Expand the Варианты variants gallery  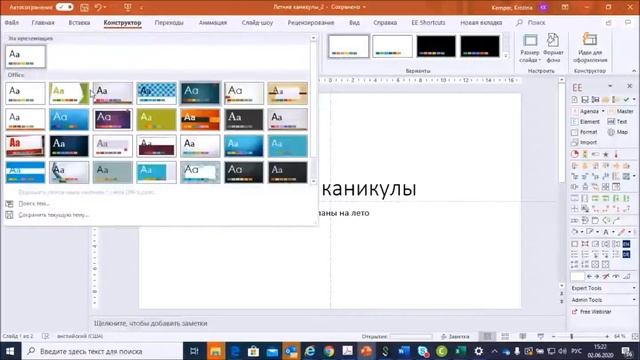click(x=507, y=56)
